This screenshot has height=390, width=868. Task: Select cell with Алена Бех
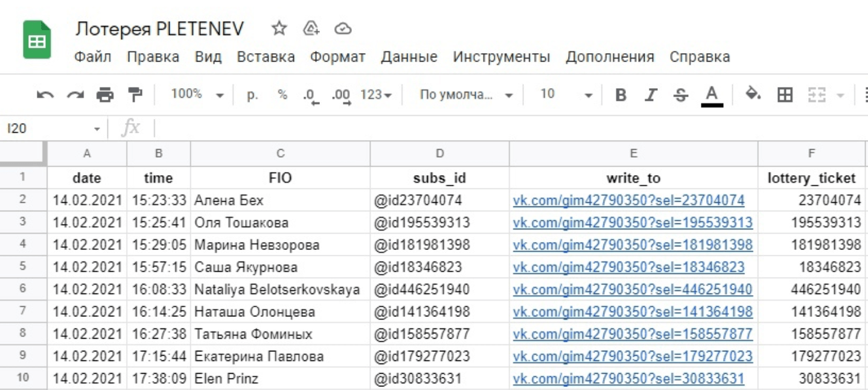pyautogui.click(x=280, y=200)
